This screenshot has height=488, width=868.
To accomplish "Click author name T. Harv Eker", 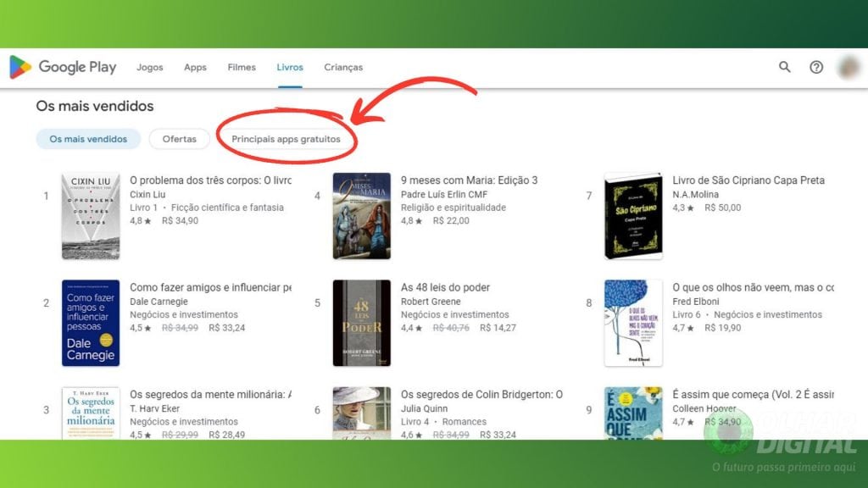I will click(154, 409).
